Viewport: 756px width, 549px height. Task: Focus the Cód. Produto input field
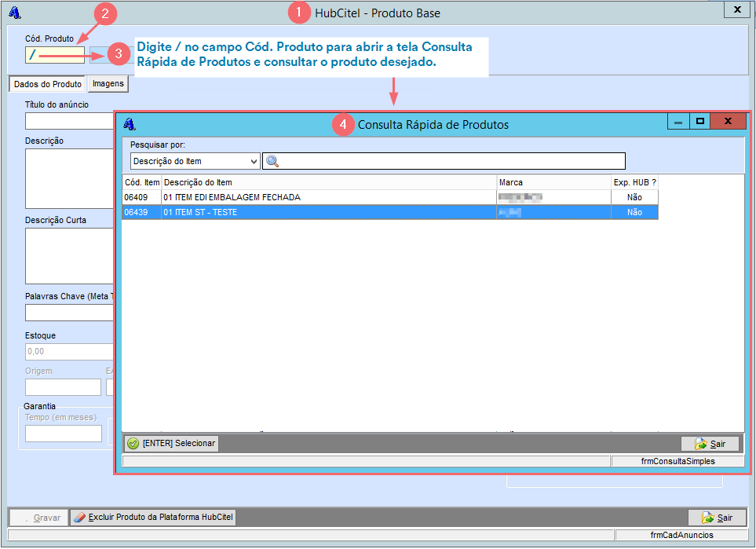(54, 55)
